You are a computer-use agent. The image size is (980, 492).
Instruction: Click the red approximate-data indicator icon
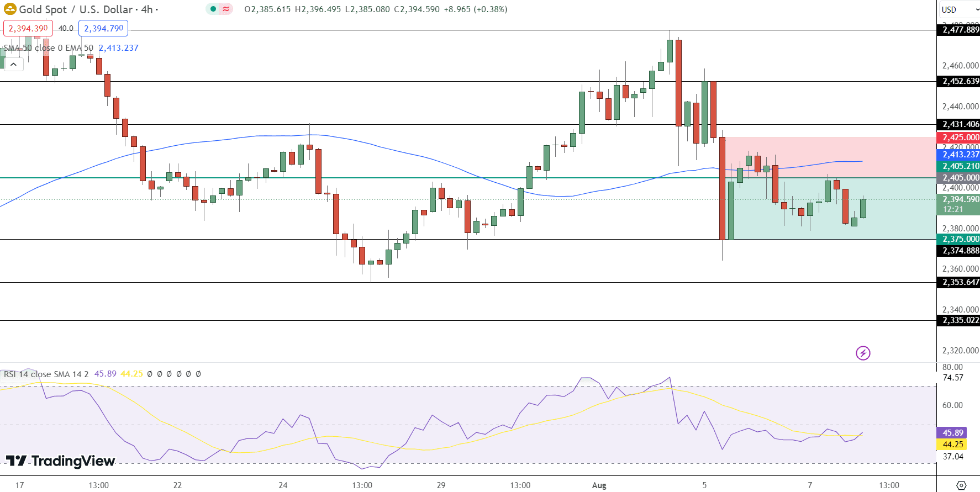226,9
